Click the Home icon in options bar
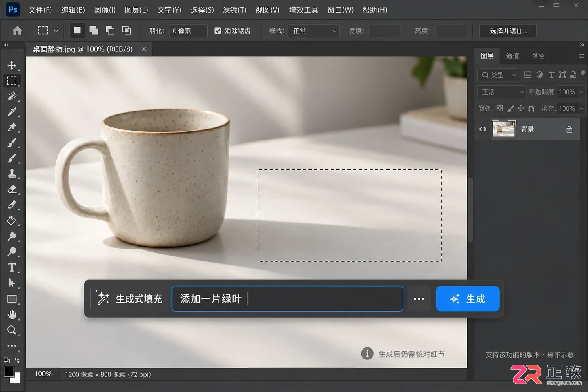The height and width of the screenshot is (392, 588). point(17,31)
